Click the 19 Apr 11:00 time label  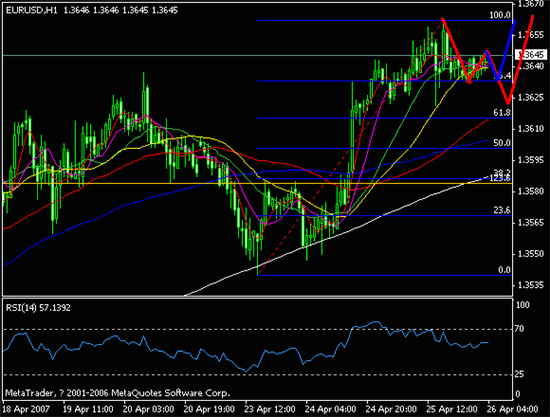point(88,409)
